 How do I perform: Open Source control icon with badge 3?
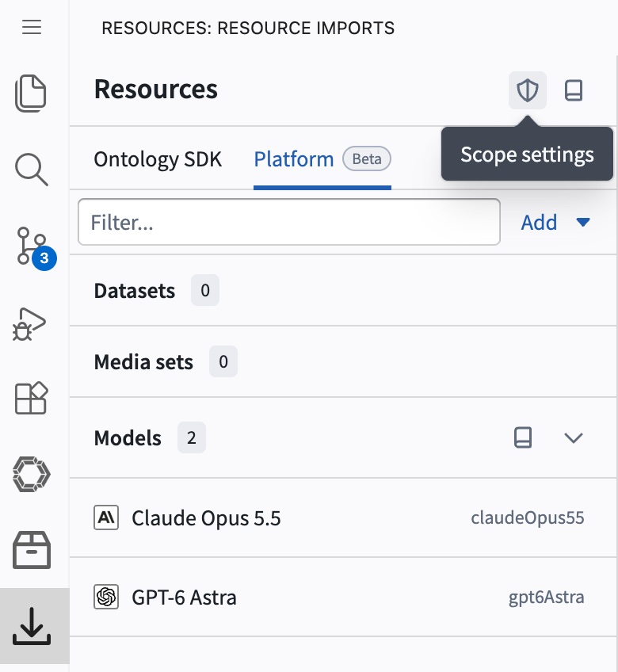pos(36,248)
